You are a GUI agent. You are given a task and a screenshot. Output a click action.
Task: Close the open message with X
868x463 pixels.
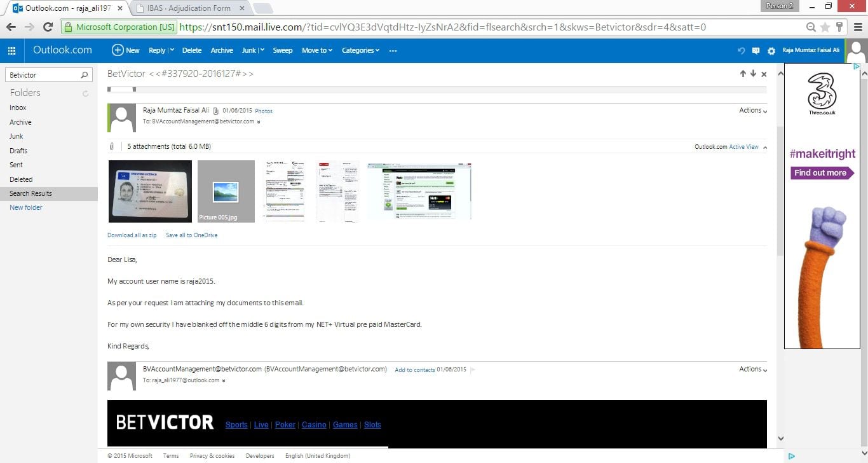pyautogui.click(x=764, y=74)
